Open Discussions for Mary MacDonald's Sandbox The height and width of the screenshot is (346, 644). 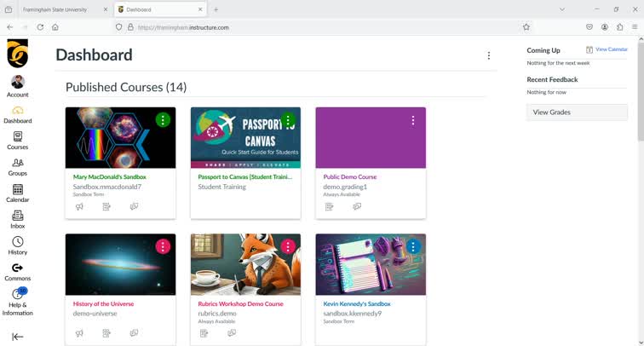[x=134, y=206]
